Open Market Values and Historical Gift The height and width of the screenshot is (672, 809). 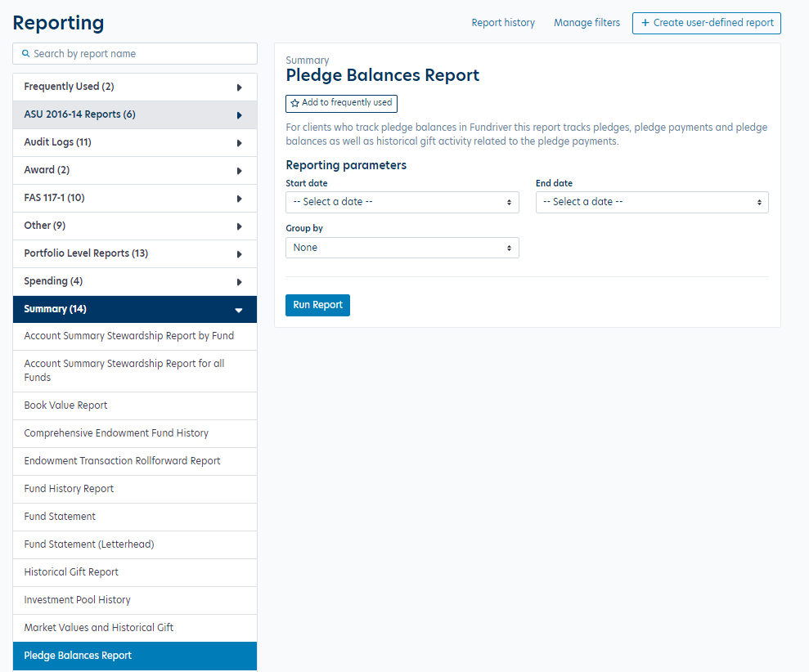(x=135, y=629)
